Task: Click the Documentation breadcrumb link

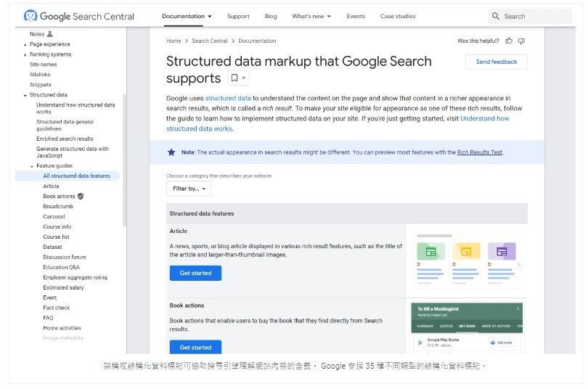Action: coord(257,41)
